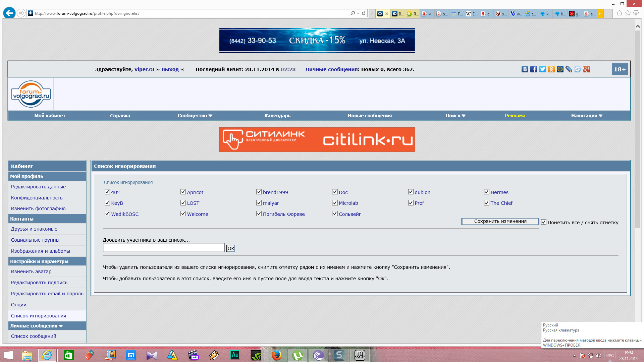Image resolution: width=644 pixels, height=362 pixels.
Task: Click the Google Plus share icon
Action: (586, 69)
